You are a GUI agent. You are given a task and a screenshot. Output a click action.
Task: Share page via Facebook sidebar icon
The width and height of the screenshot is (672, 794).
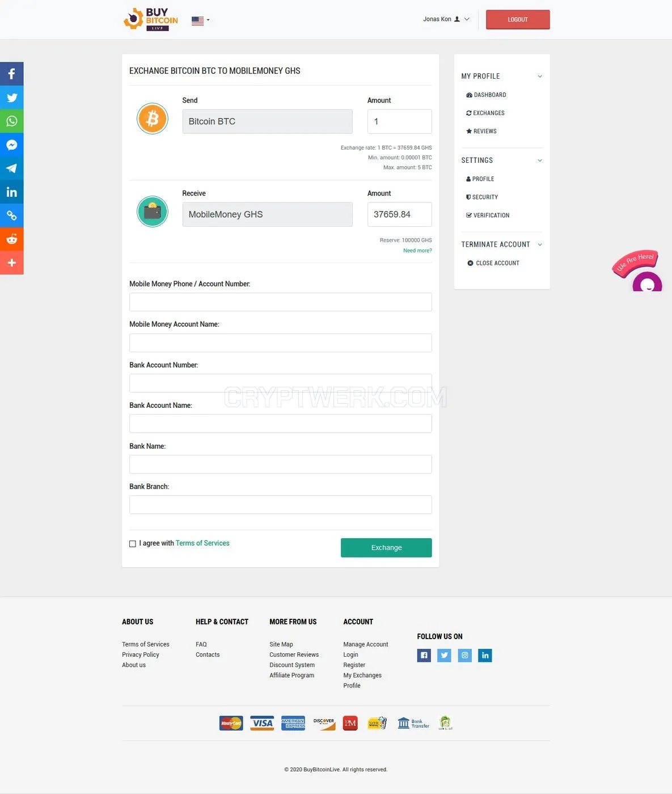coord(11,74)
